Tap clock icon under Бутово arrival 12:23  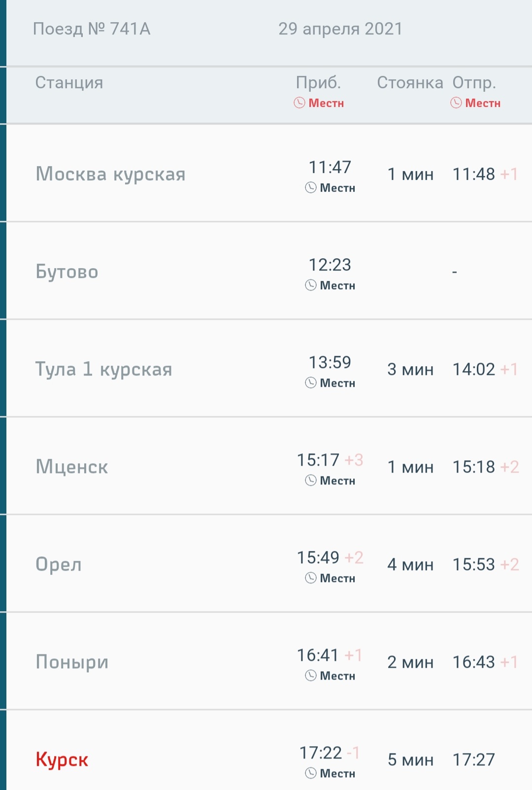pos(311,285)
